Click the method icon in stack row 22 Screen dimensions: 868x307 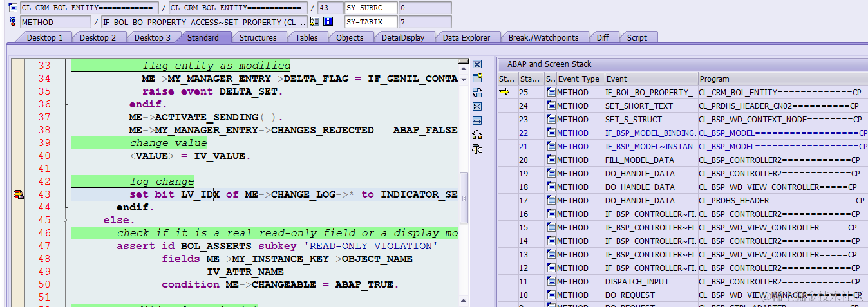[551, 133]
